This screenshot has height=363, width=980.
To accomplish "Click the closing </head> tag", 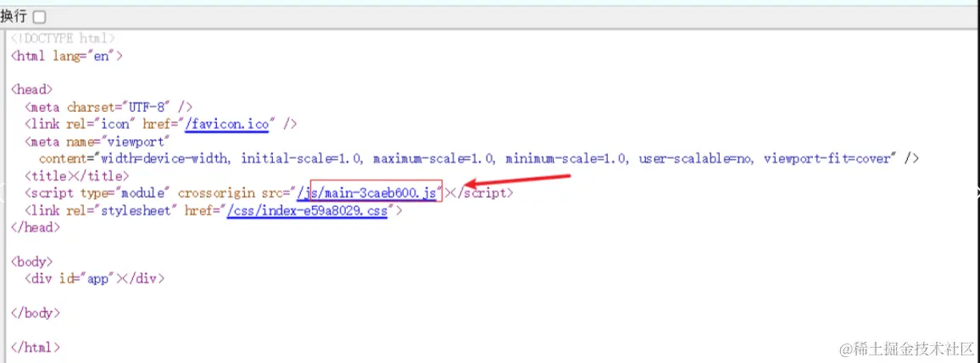I will [36, 227].
